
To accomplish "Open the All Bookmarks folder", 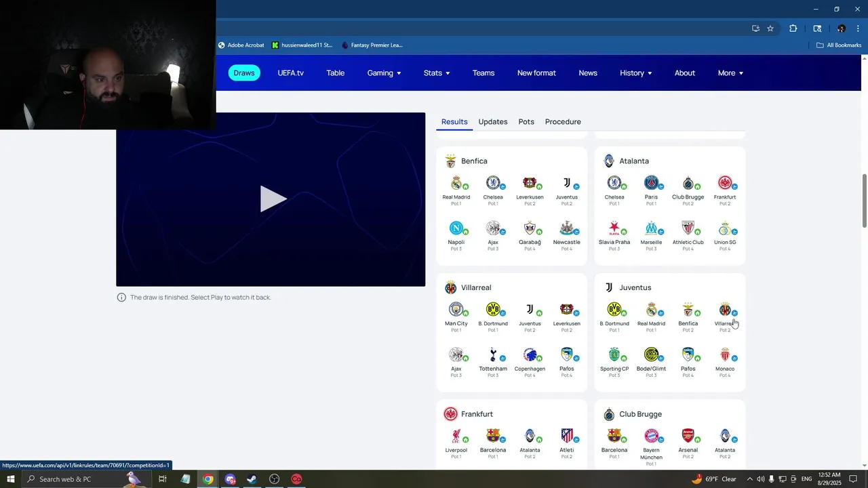I will [839, 45].
